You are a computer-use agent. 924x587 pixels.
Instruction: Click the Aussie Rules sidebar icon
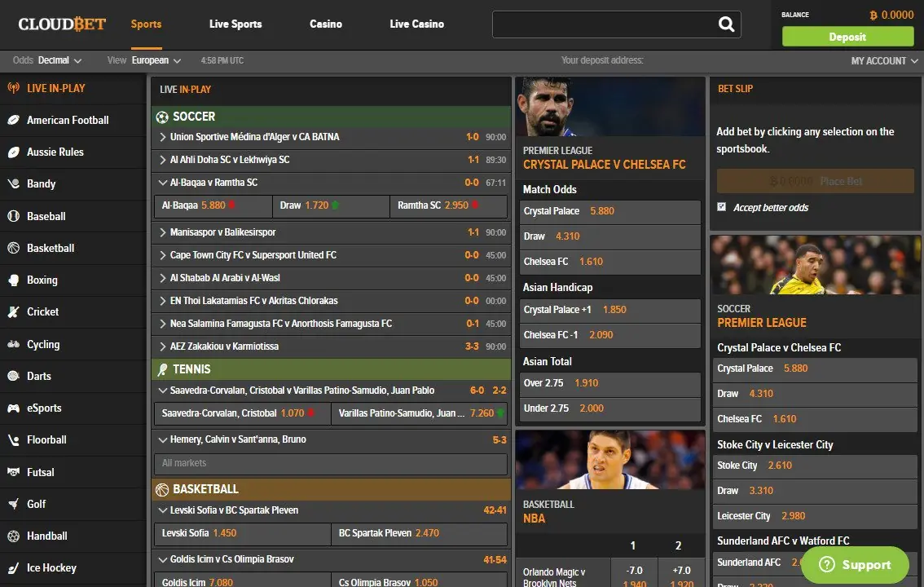[14, 152]
